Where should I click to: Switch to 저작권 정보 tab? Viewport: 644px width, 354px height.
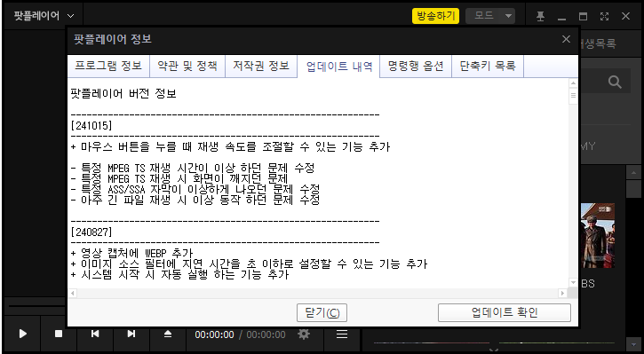tap(261, 66)
